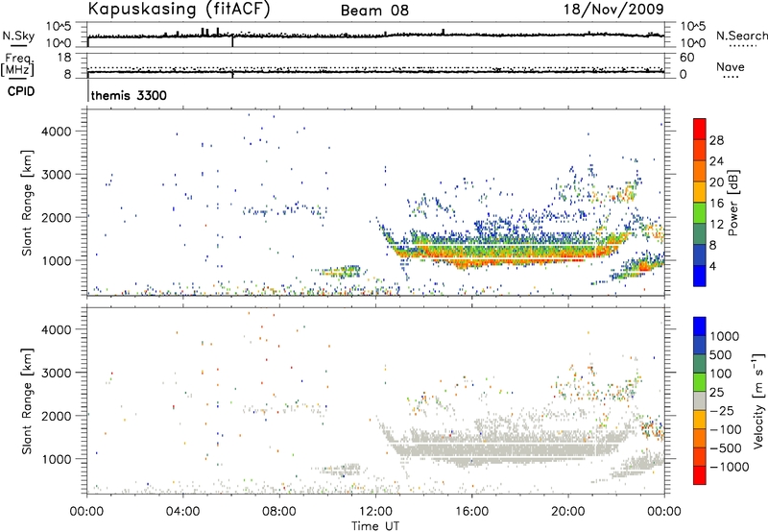Click the "12:00" time tick label

point(375,512)
